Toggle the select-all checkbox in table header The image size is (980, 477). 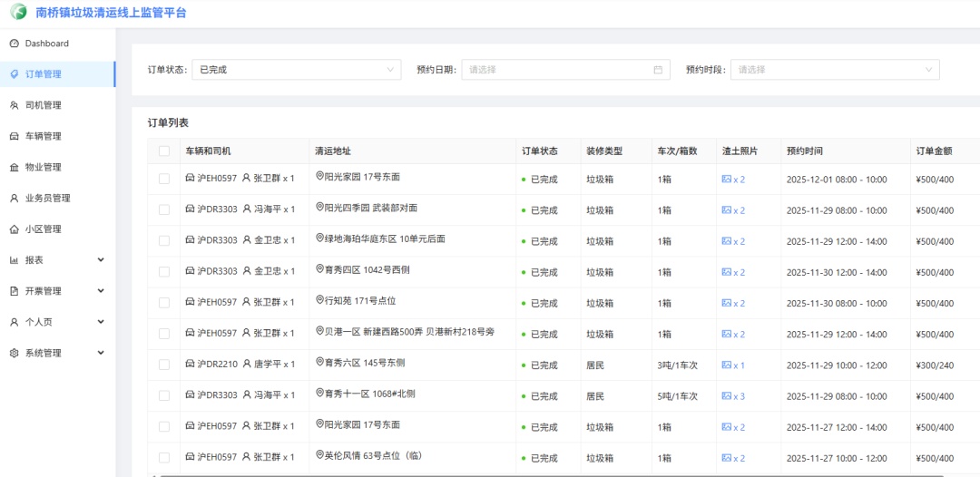pos(164,151)
